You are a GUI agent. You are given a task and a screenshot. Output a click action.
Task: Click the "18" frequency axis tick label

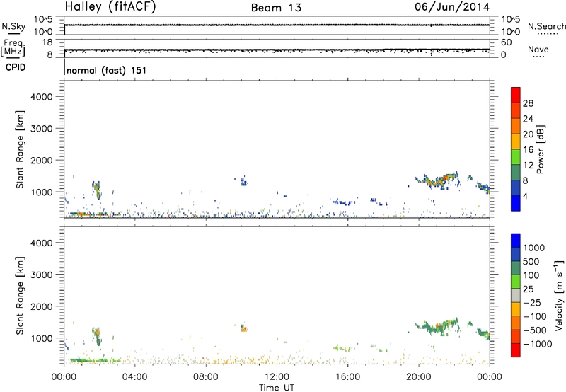pyautogui.click(x=47, y=42)
